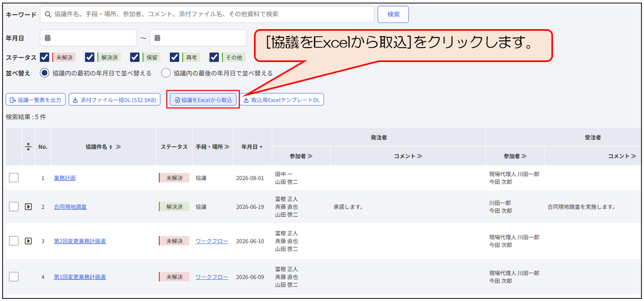Check the row checkbox for 合同現地調査

(14, 207)
